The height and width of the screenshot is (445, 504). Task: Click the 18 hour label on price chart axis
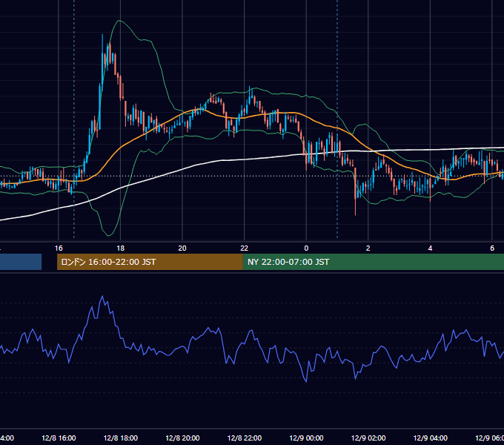click(121, 248)
